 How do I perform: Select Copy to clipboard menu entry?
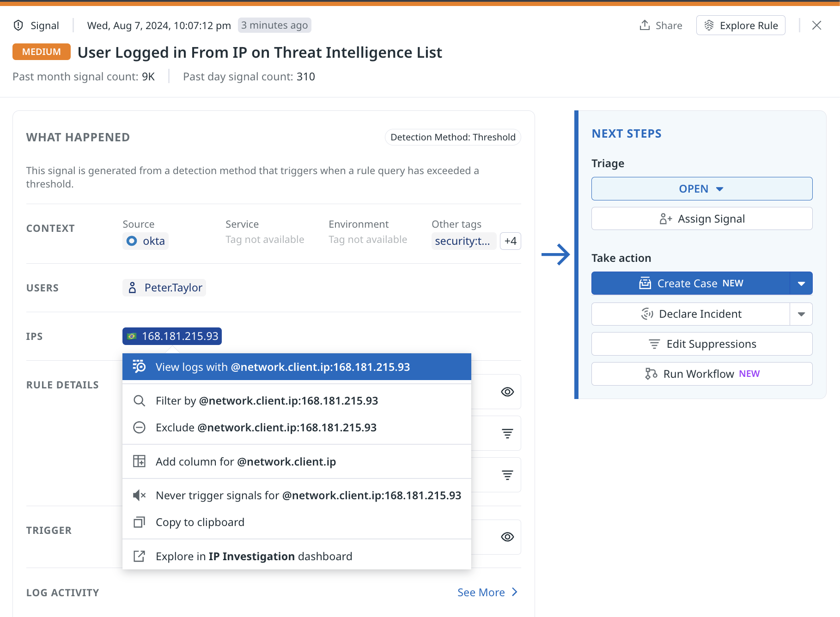(x=297, y=522)
